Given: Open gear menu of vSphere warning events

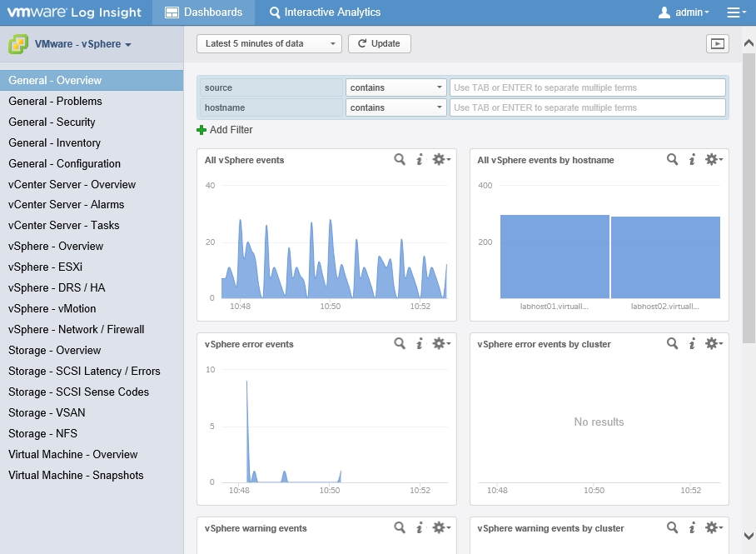Looking at the screenshot, I should (441, 527).
